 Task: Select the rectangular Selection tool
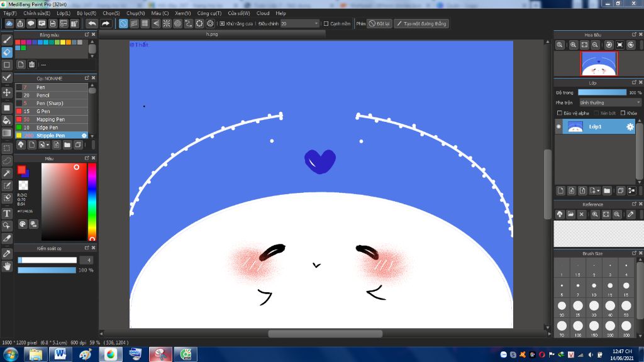pyautogui.click(x=7, y=148)
